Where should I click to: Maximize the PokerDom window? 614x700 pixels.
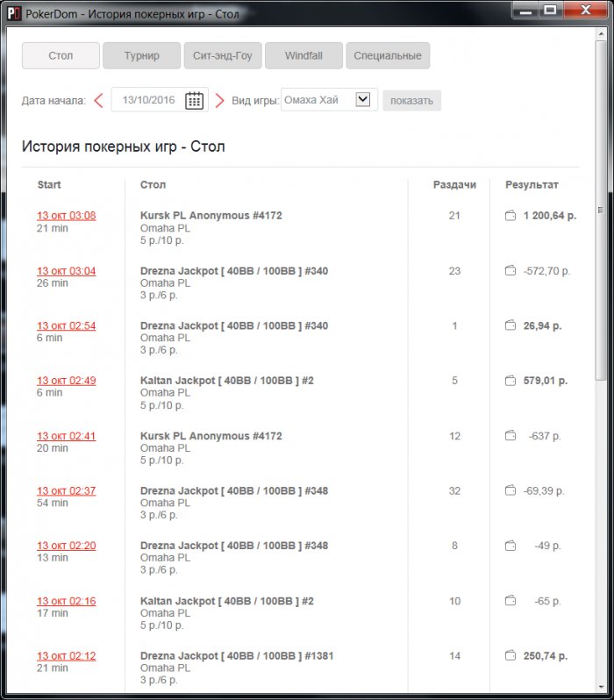click(550, 10)
